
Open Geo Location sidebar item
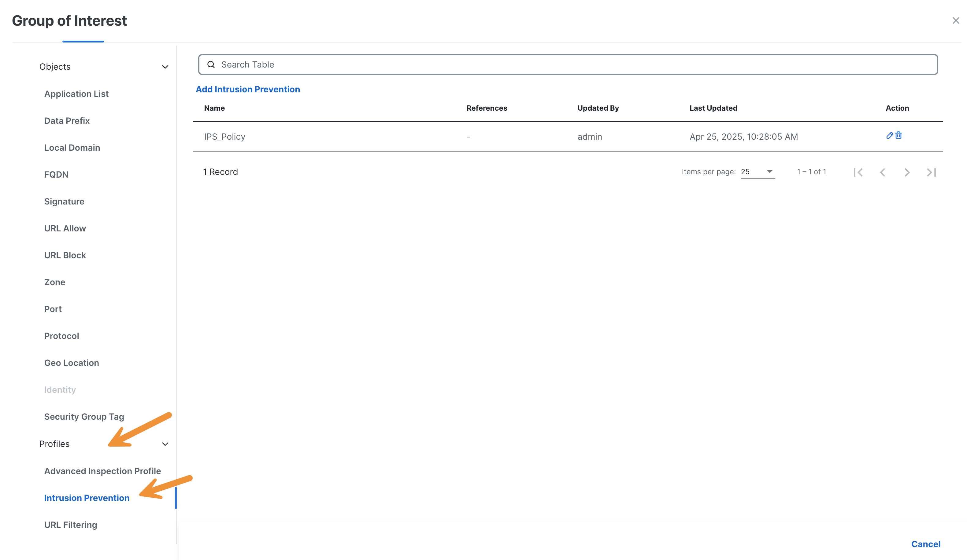click(71, 363)
